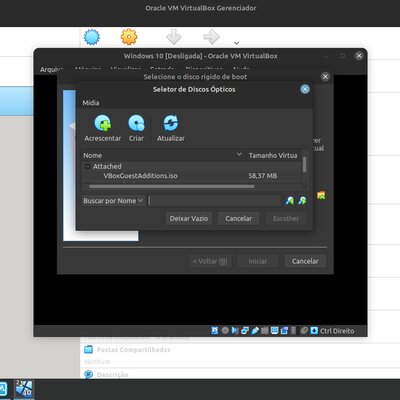Screen dimensions: 400x400
Task: Click the Nenhum text under shared folders
Action: (x=97, y=362)
